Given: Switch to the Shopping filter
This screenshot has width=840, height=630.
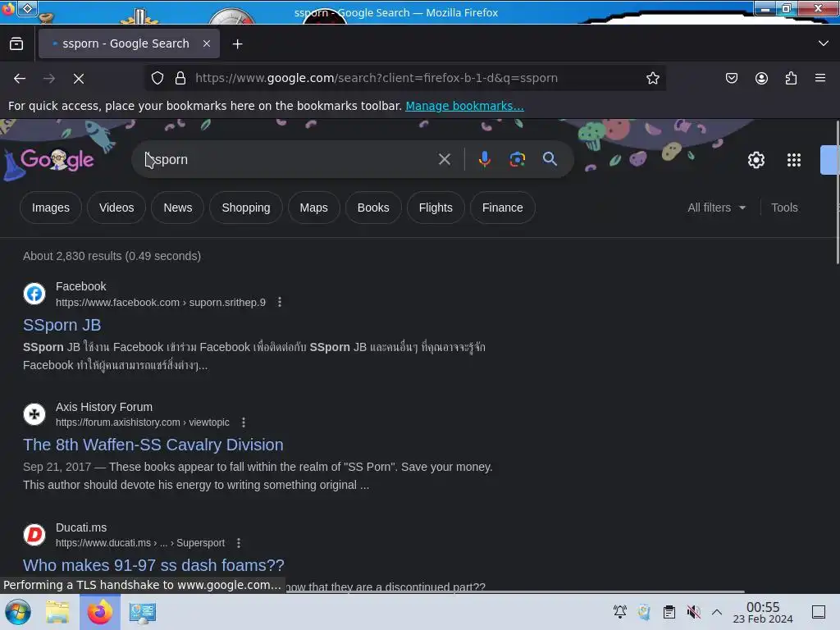Looking at the screenshot, I should click(246, 208).
